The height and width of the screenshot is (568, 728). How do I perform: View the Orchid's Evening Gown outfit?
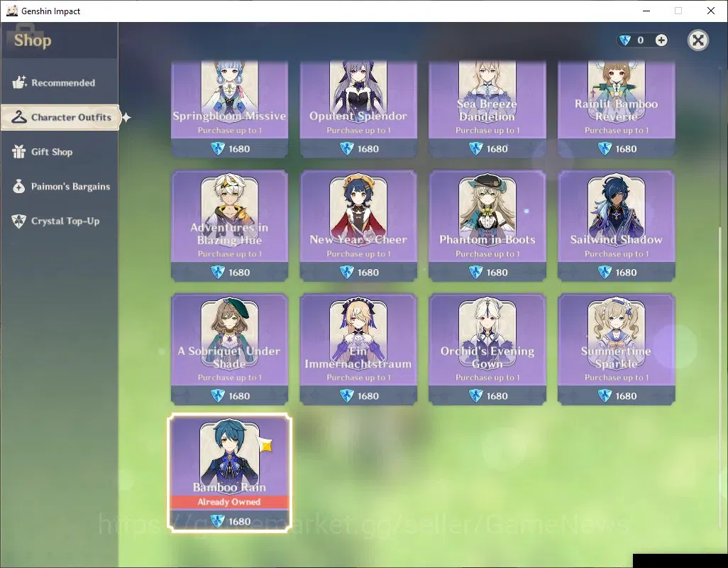[x=487, y=349]
